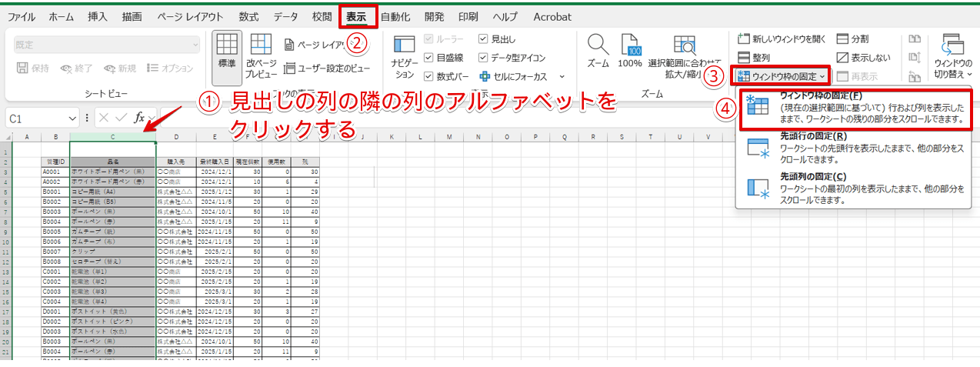980x367 pixels.
Task: Open the 印刷 tab
Action: coord(468,16)
